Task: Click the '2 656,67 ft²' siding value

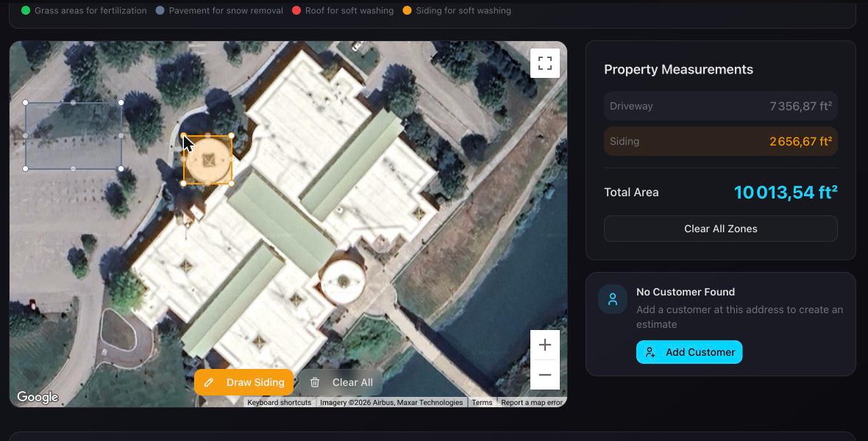Action: 800,142
